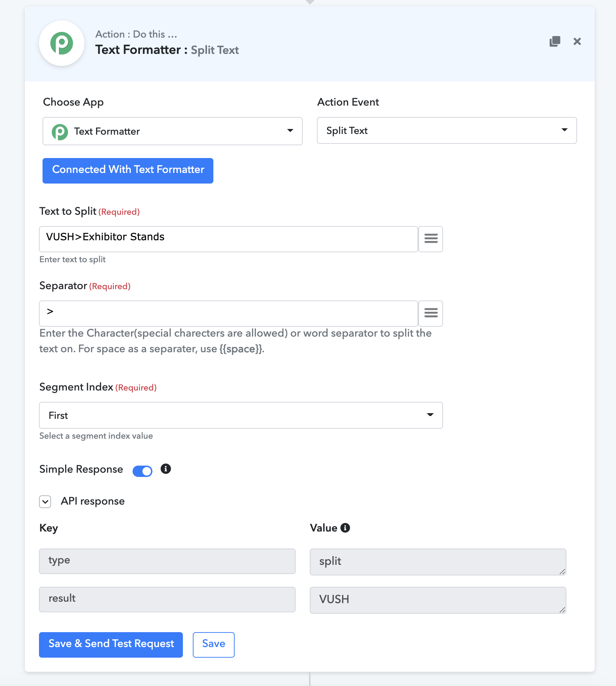Click the Connected With Text Formatter button
Image resolution: width=616 pixels, height=686 pixels.
pyautogui.click(x=128, y=171)
